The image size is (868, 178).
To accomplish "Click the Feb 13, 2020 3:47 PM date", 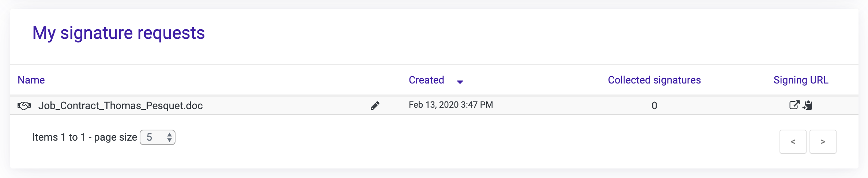I will click(x=451, y=105).
